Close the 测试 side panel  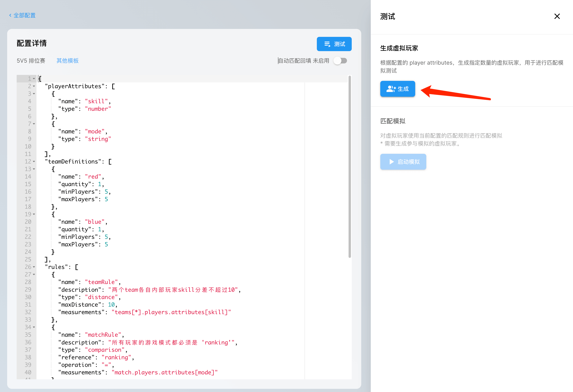click(x=557, y=16)
